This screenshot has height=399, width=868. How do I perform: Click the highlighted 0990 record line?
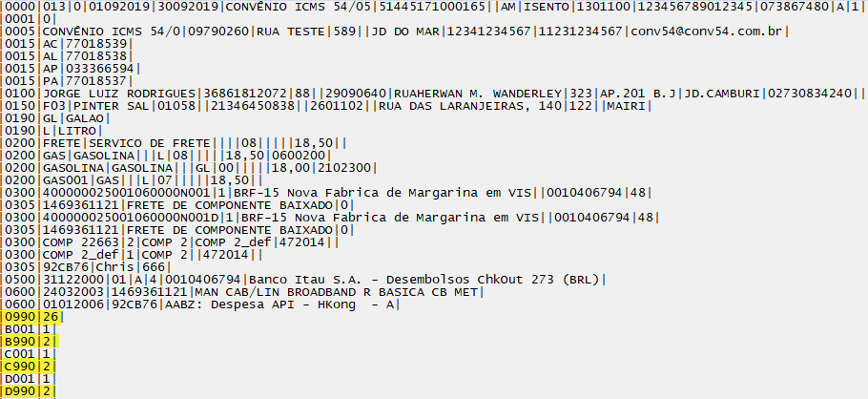coord(31,317)
